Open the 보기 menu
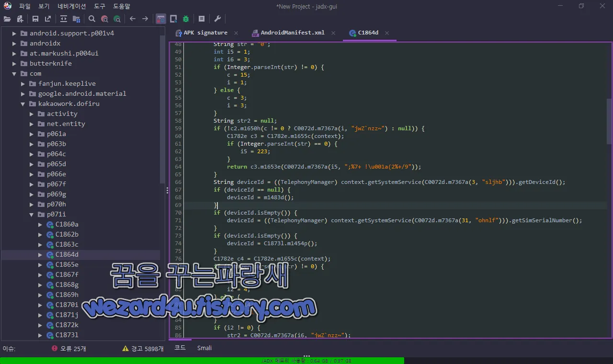613x364 pixels. [x=44, y=6]
